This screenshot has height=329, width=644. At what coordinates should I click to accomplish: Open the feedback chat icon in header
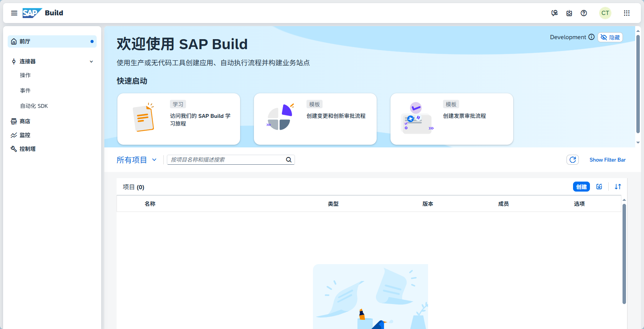pos(555,13)
